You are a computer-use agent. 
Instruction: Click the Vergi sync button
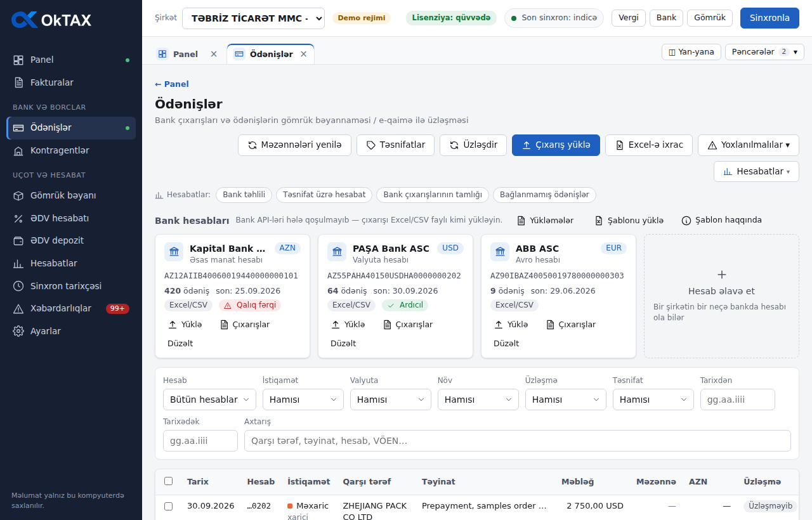click(629, 18)
